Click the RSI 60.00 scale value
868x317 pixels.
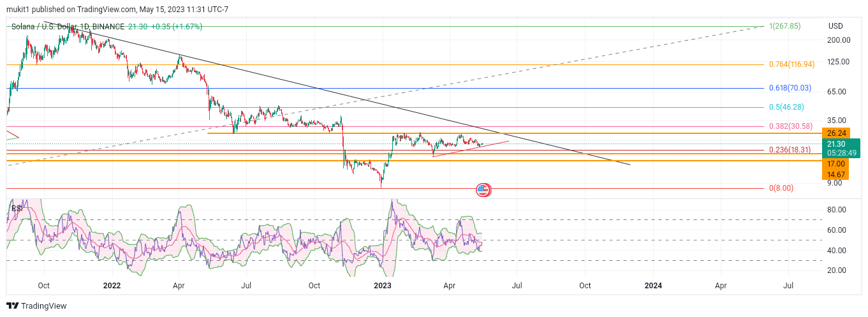[837, 230]
